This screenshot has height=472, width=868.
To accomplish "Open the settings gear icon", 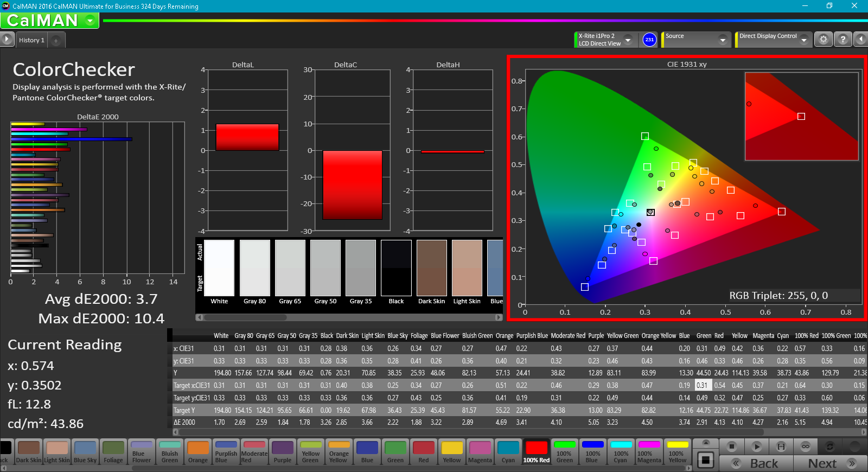I will point(824,40).
